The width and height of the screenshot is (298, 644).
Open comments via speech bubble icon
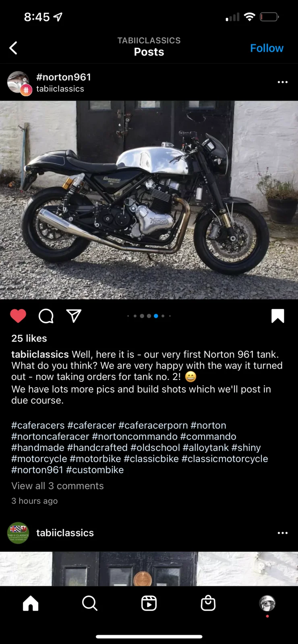pos(46,316)
